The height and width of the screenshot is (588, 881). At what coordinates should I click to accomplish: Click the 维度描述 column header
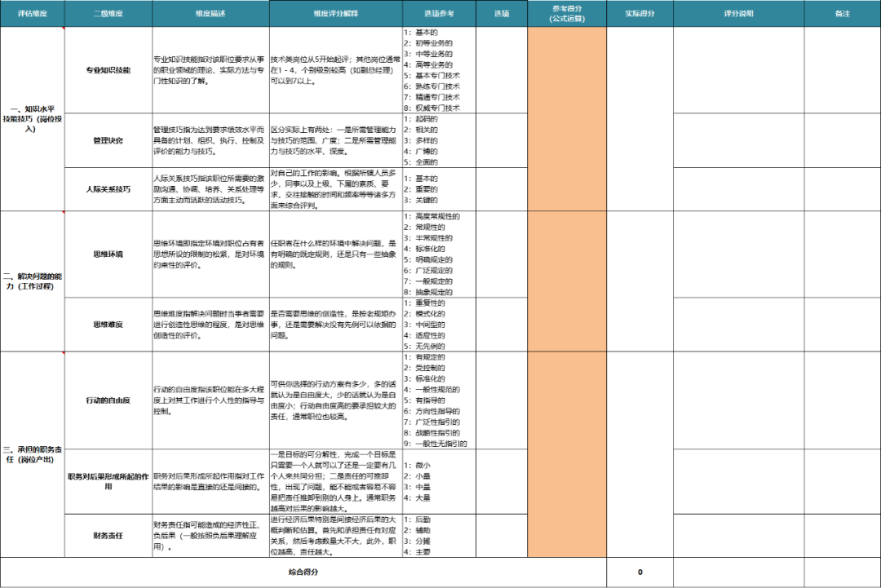coord(210,14)
